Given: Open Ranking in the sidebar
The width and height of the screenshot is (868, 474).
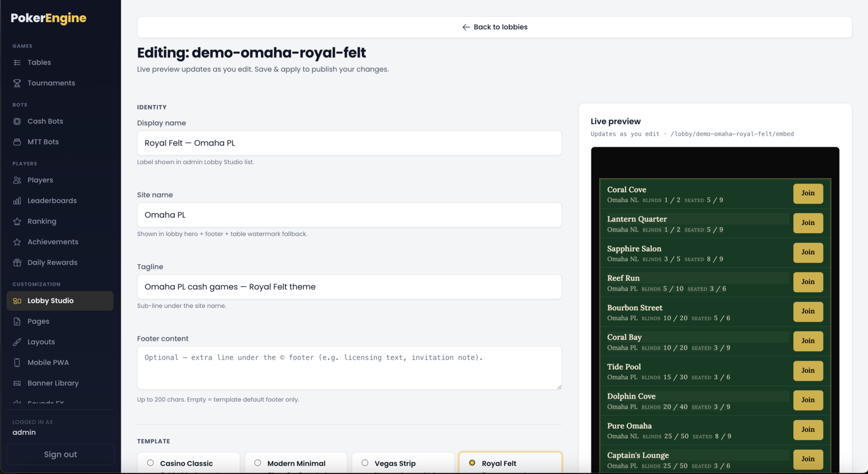Looking at the screenshot, I should 60,222.
